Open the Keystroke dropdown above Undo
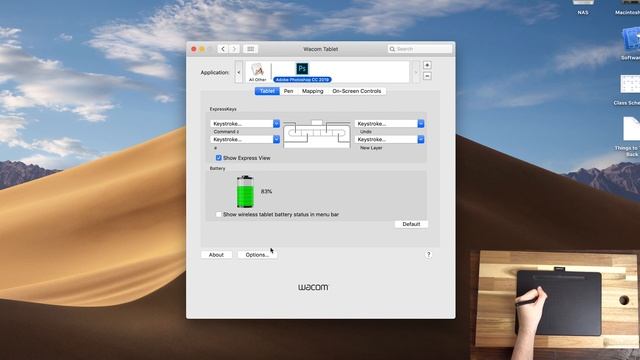This screenshot has height=360, width=640. tap(389, 124)
